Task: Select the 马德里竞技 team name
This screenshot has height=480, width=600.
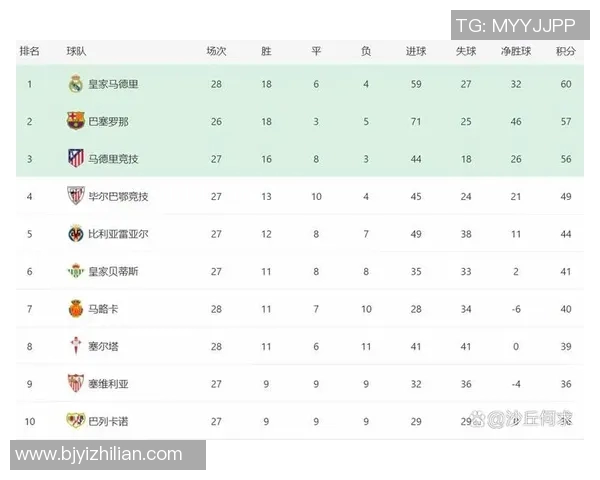Action: pos(113,158)
